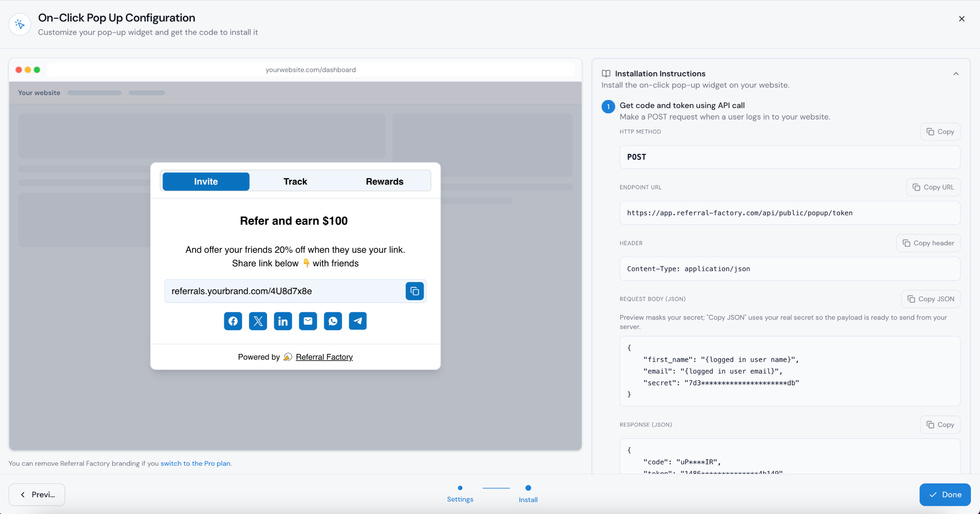Copy the HTTP method POST
The image size is (980, 514).
940,131
